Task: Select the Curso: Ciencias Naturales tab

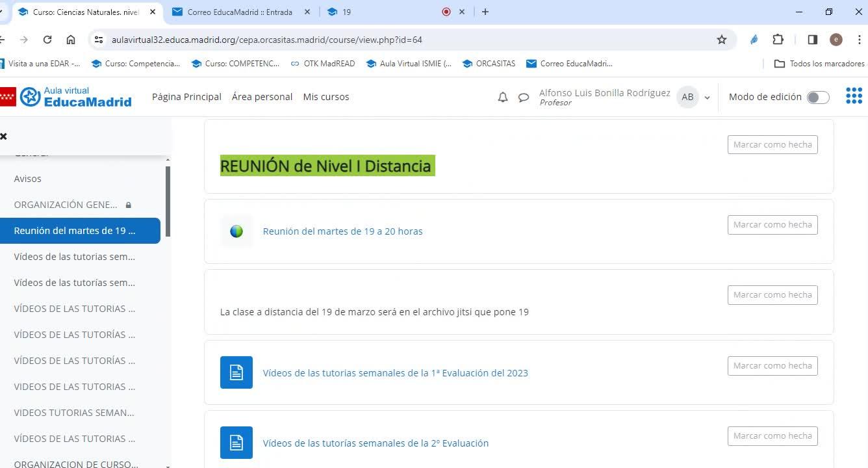Action: coord(86,12)
